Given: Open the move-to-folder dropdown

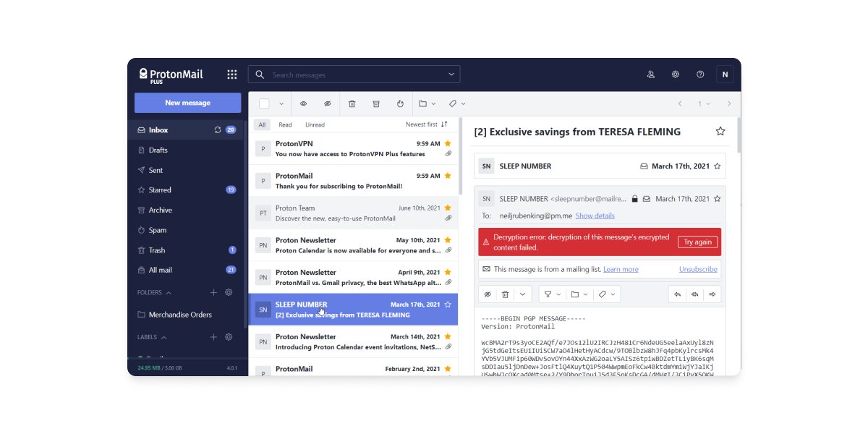Looking at the screenshot, I should coord(427,103).
